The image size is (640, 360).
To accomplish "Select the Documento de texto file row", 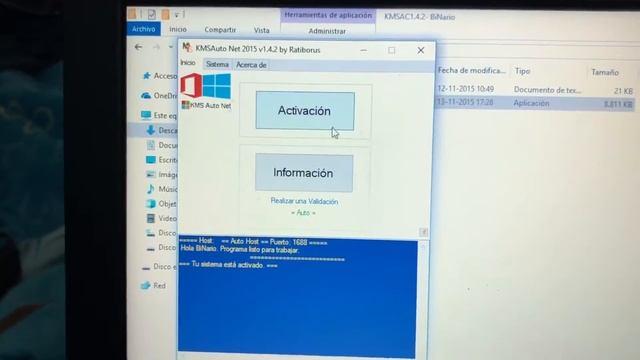I will pyautogui.click(x=535, y=90).
